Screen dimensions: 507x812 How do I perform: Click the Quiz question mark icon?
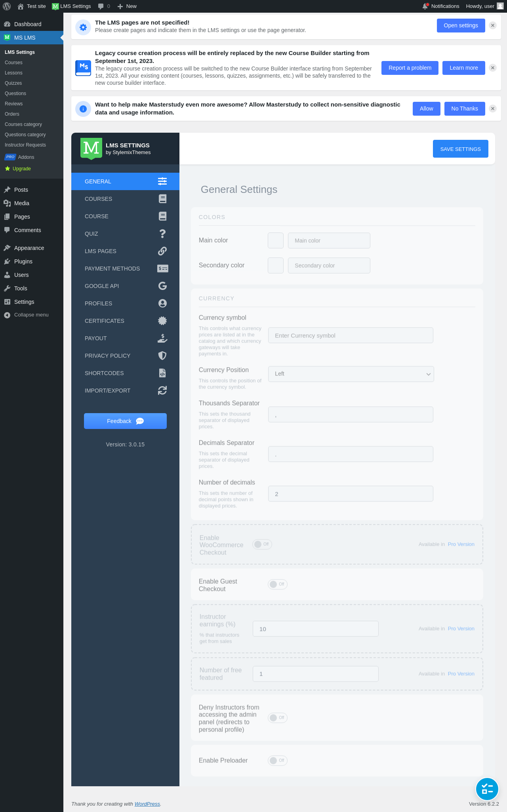(162, 234)
